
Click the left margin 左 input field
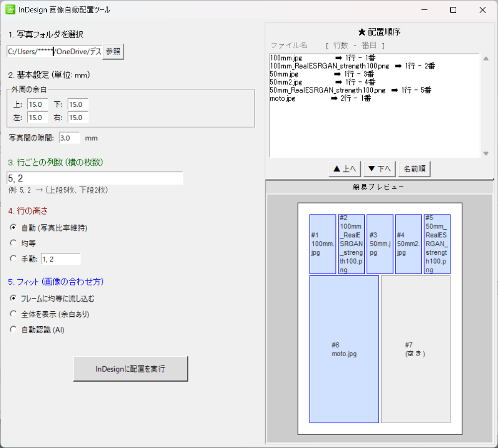(37, 118)
